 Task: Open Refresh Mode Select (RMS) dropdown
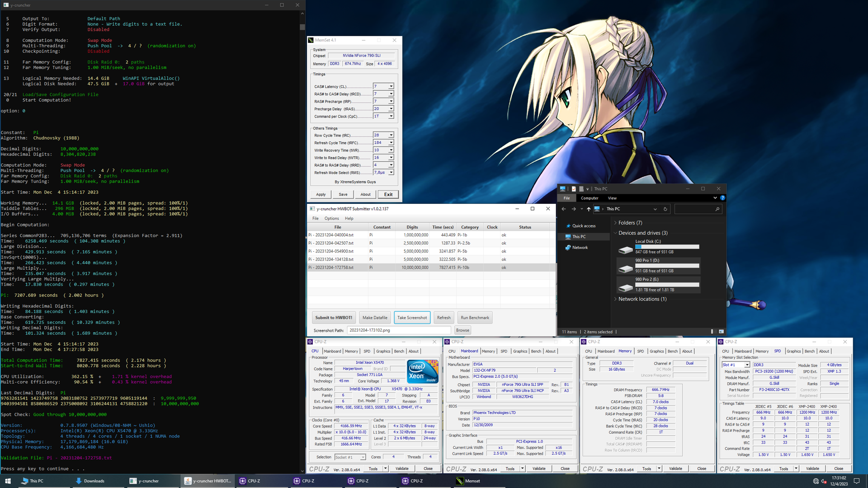(x=391, y=173)
